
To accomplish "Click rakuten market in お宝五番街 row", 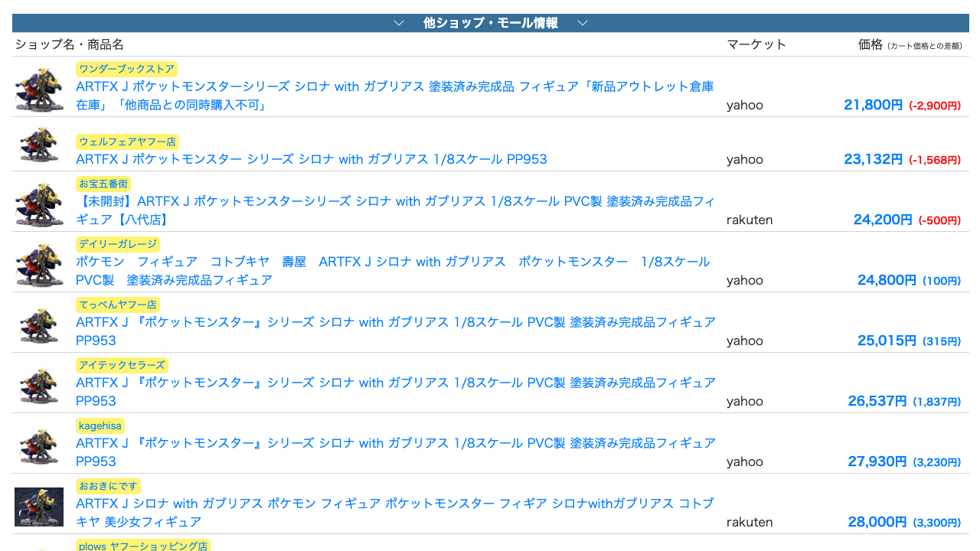I will pos(750,220).
